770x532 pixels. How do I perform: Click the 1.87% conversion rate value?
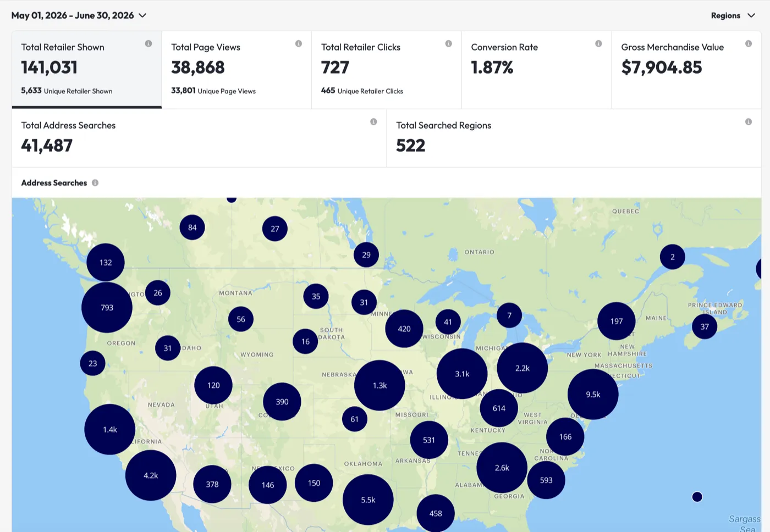pos(492,67)
